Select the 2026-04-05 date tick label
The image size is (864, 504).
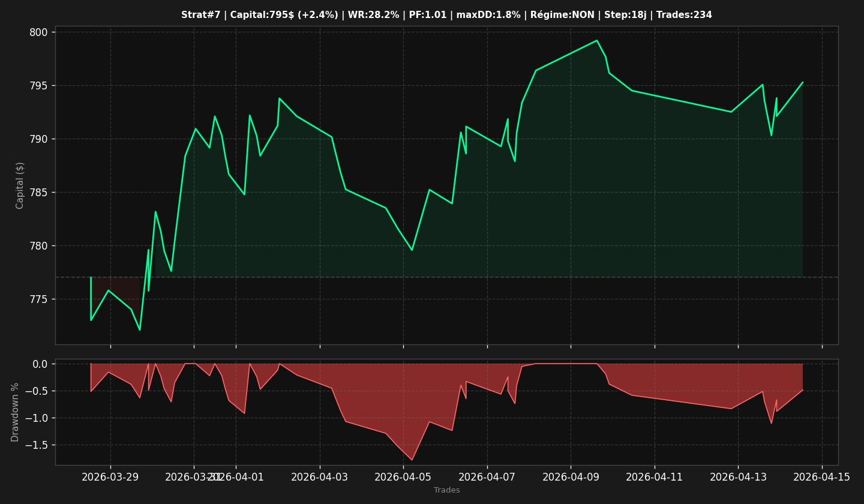click(x=403, y=477)
